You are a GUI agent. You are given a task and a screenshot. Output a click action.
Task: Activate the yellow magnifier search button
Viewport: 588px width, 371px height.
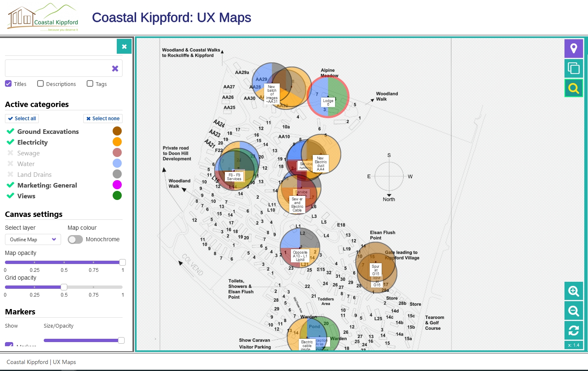click(x=574, y=88)
